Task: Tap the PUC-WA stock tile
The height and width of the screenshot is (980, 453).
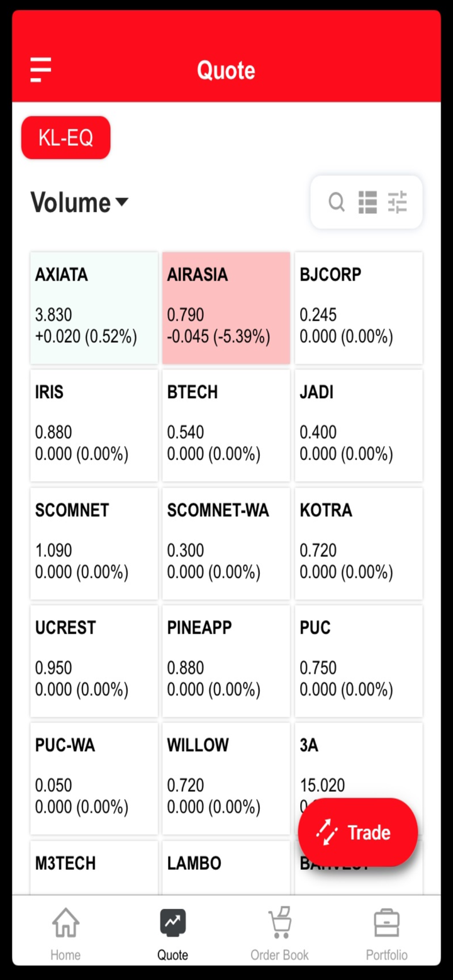Action: click(94, 778)
